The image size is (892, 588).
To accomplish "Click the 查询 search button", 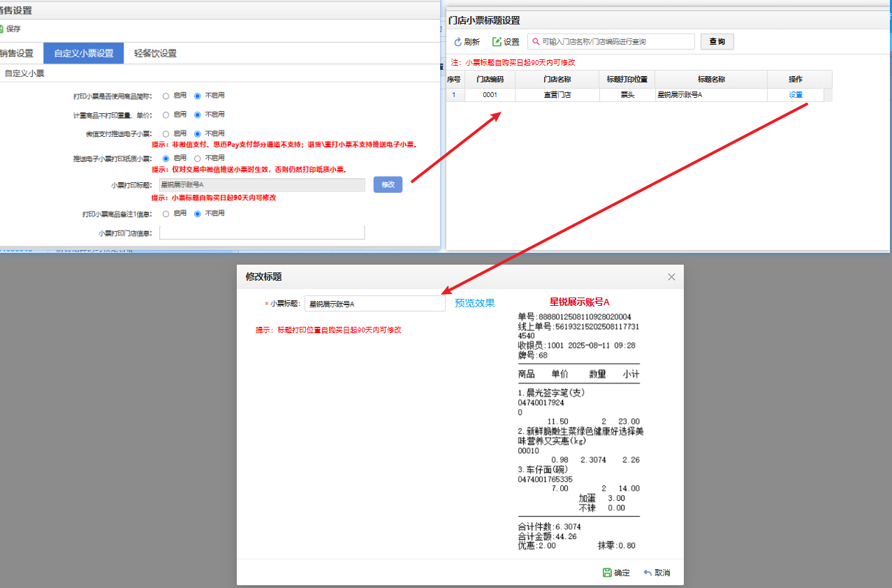I will point(717,42).
